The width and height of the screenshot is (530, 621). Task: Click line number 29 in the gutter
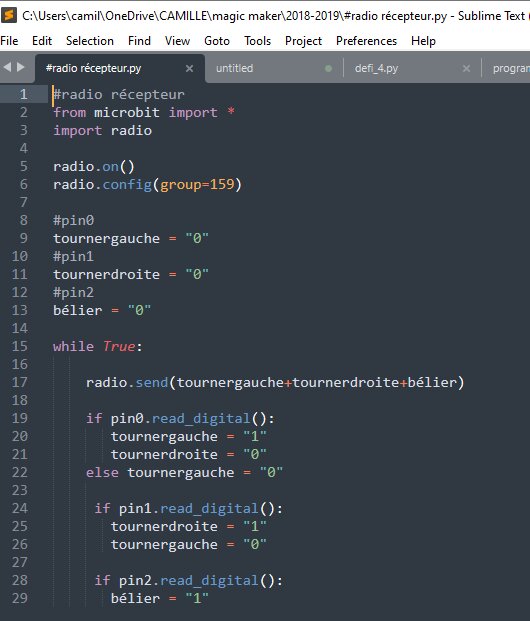pos(20,598)
